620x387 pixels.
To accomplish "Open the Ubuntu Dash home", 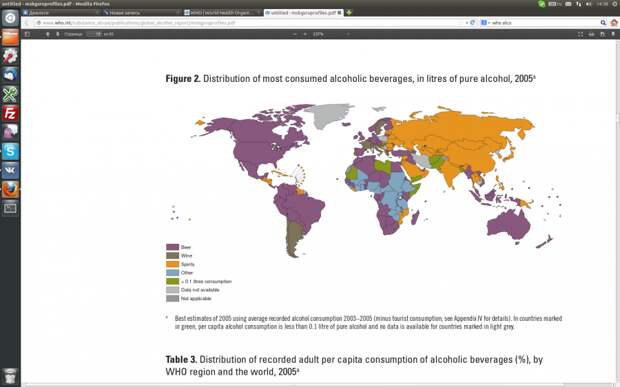I will click(10, 18).
